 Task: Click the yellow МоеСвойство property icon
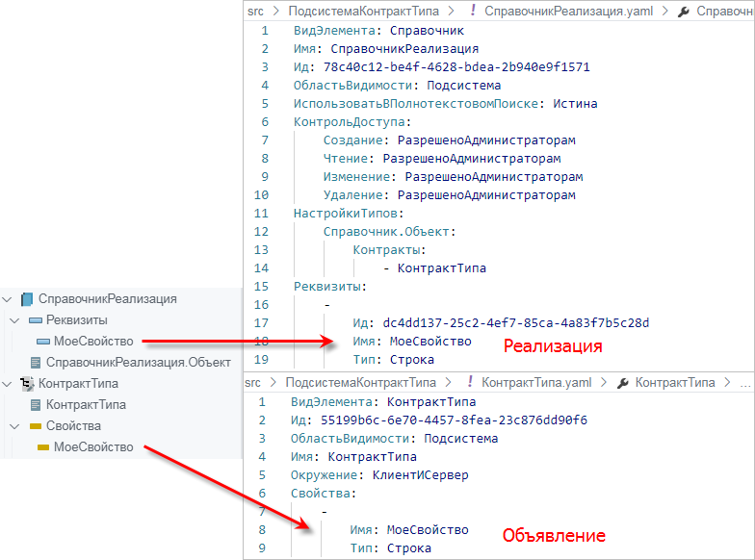pyautogui.click(x=43, y=446)
